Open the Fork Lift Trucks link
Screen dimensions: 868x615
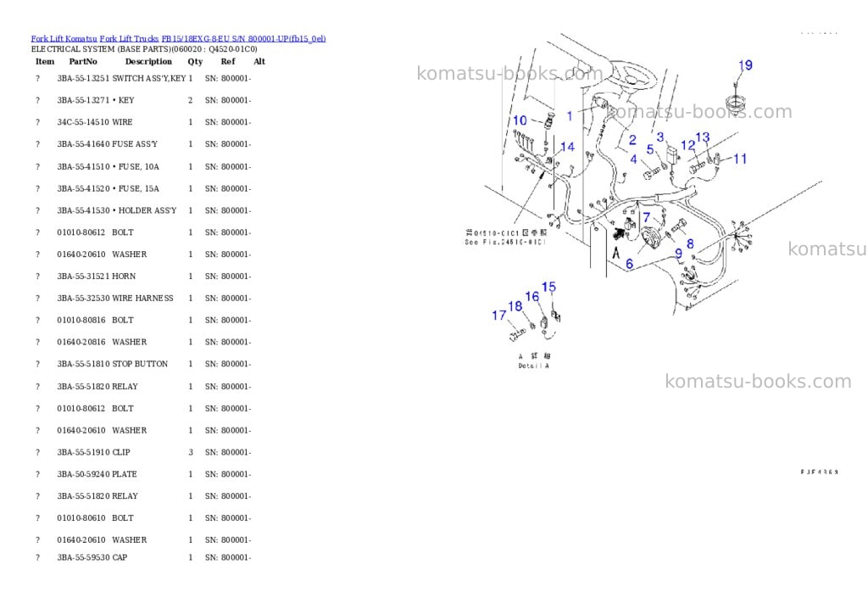(x=129, y=39)
